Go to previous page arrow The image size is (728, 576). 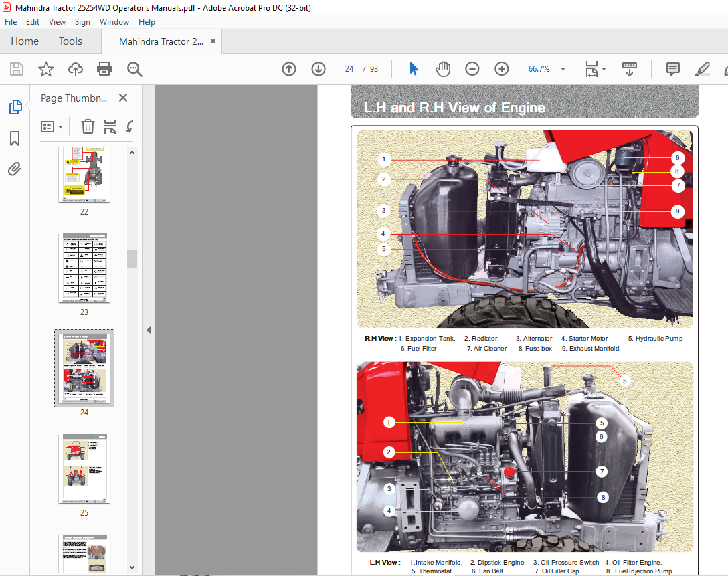[x=289, y=69]
